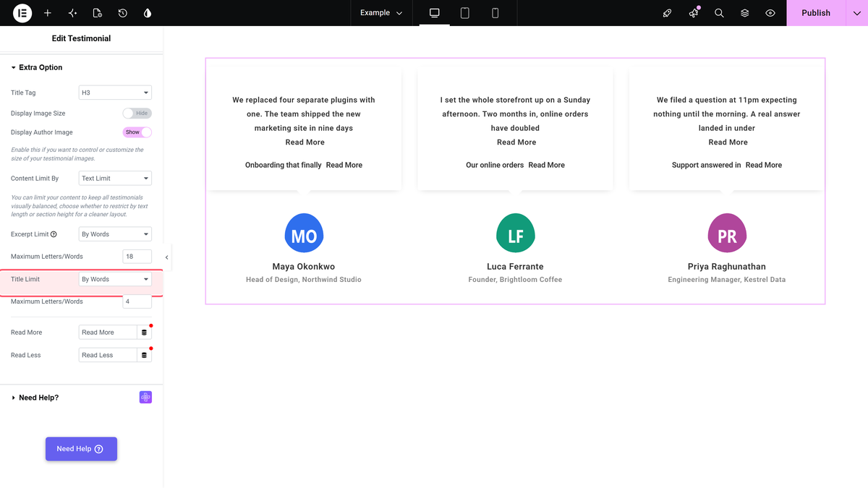Click Read More under Maya's testimonial text
Viewport: 868px width, 488px height.
tap(305, 142)
